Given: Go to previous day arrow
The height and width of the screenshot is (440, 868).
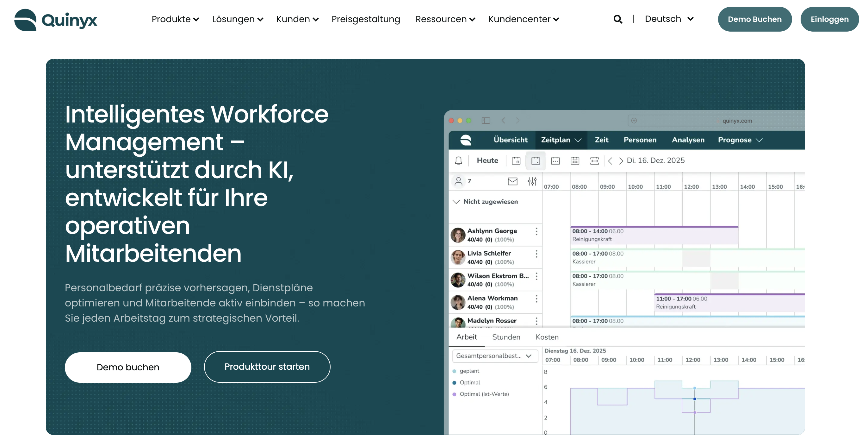Looking at the screenshot, I should coord(610,161).
